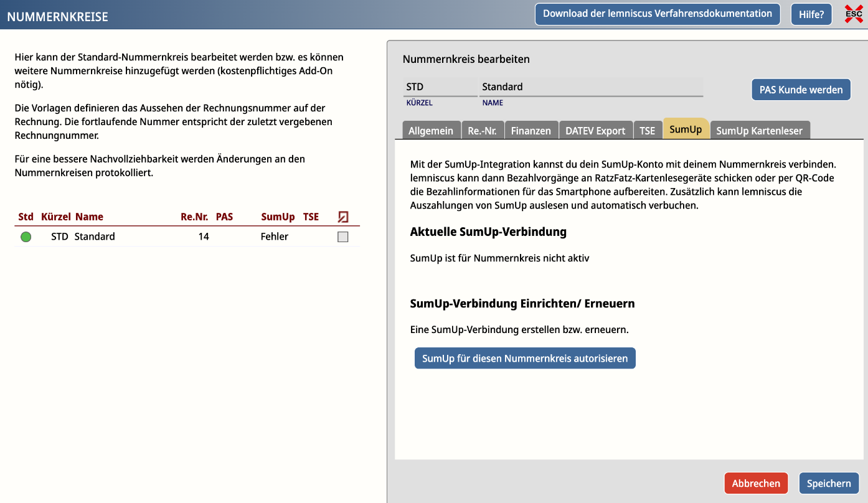The image size is (868, 503).
Task: Click the 'PAS' column header
Action: (x=224, y=217)
